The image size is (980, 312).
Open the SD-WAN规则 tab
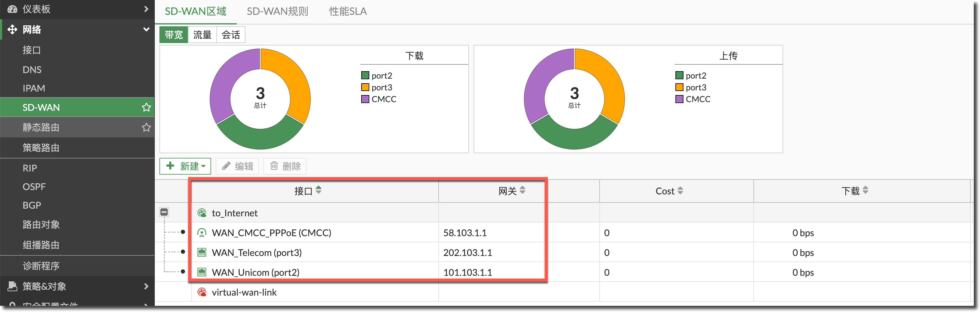pyautogui.click(x=277, y=11)
